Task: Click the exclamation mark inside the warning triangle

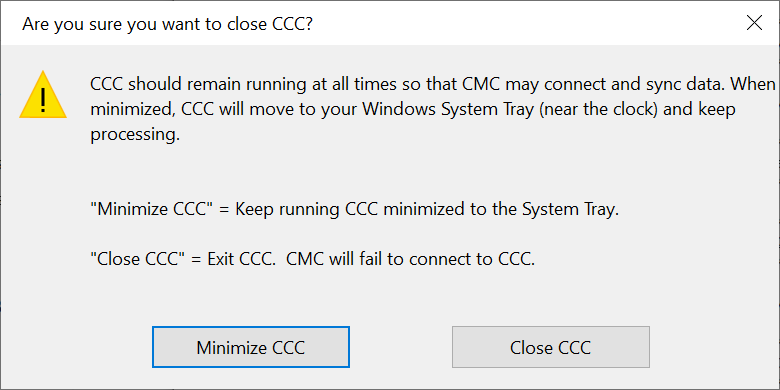Action: coord(43,100)
